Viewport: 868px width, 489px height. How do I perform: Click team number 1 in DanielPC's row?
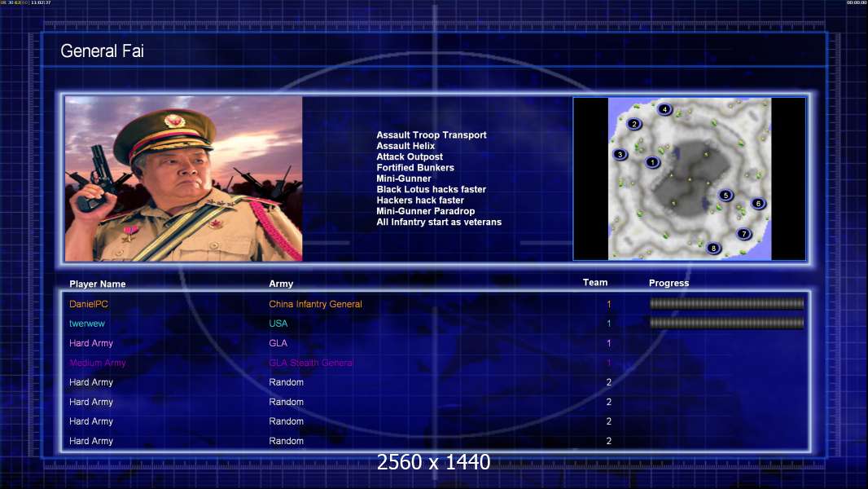[x=608, y=304]
